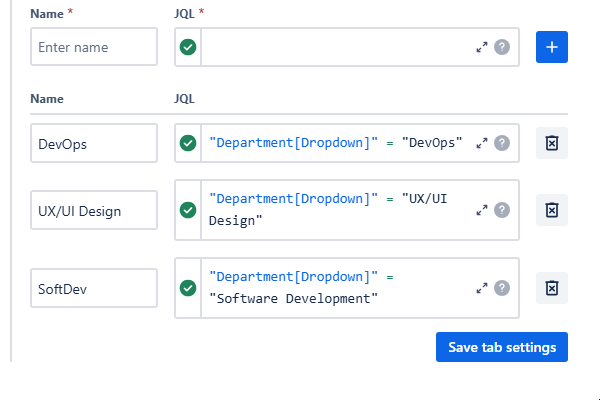The width and height of the screenshot is (600, 400).
Task: Open help icon in DevOps JQL field
Action: click(x=502, y=143)
